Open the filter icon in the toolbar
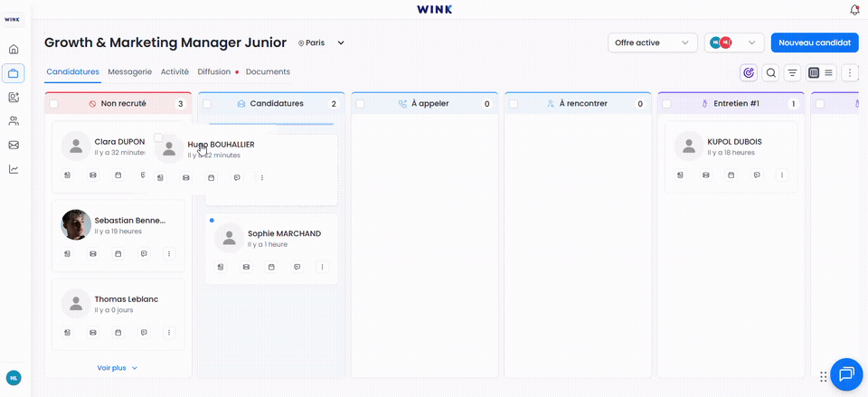868x397 pixels. click(x=793, y=72)
